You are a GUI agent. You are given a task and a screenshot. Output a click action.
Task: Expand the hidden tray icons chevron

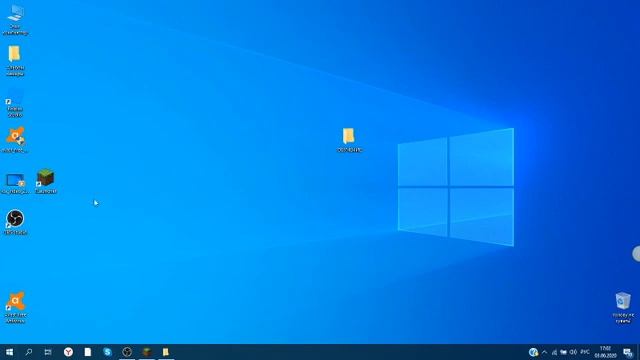click(x=544, y=352)
